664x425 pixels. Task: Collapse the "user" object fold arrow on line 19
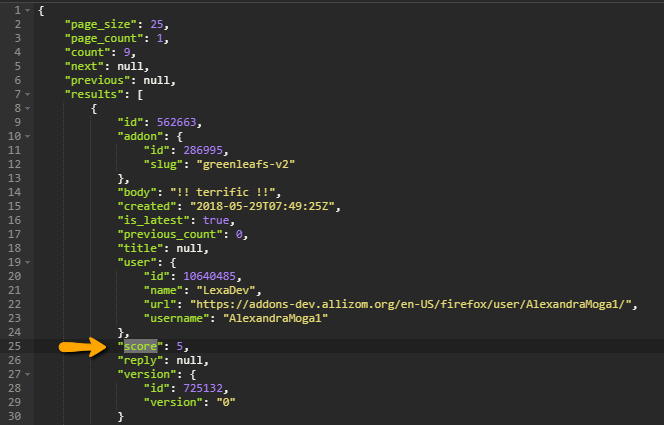coord(28,262)
